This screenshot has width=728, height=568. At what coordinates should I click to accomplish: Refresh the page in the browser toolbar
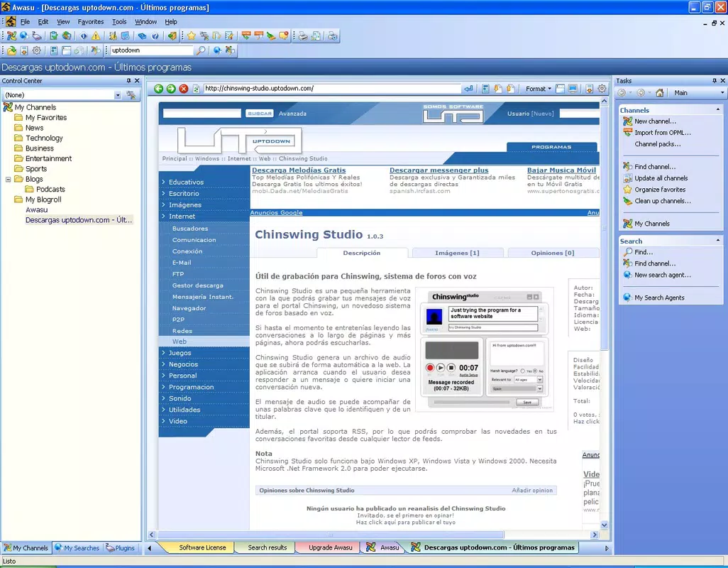click(196, 89)
